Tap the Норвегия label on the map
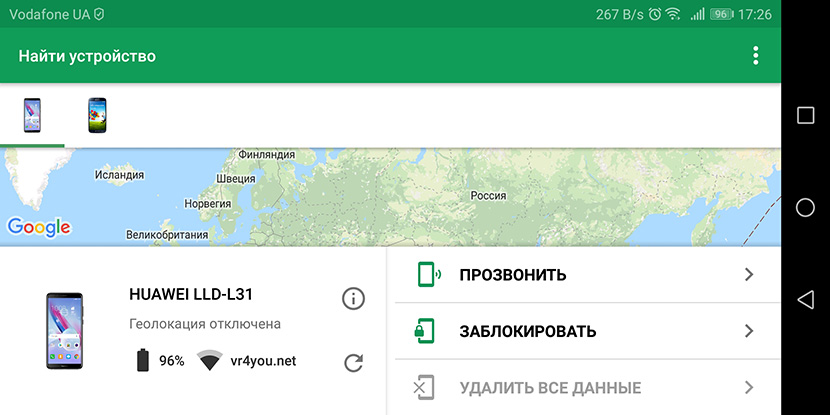830x415 pixels. (x=208, y=203)
